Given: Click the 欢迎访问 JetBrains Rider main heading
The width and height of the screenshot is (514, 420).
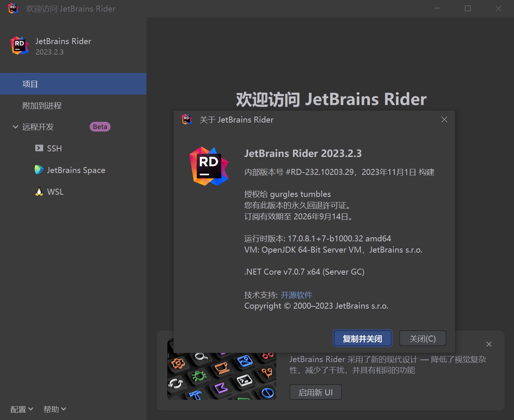Looking at the screenshot, I should pos(331,99).
